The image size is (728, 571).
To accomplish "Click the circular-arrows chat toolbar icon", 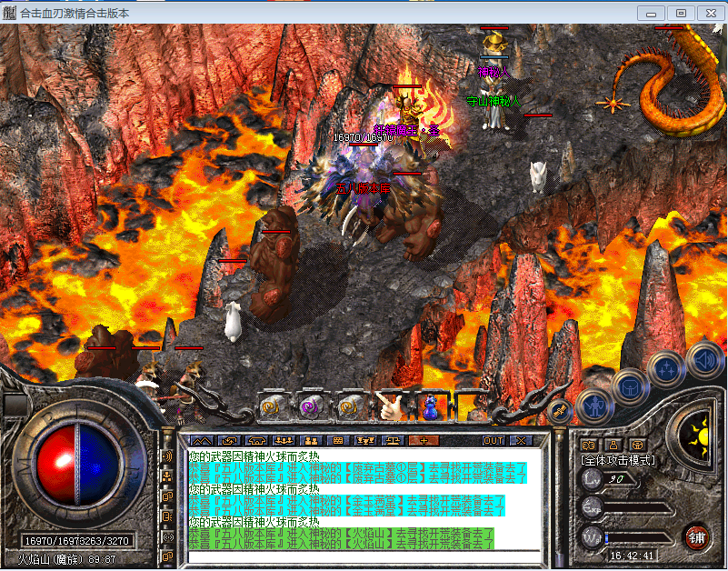I will (x=229, y=440).
